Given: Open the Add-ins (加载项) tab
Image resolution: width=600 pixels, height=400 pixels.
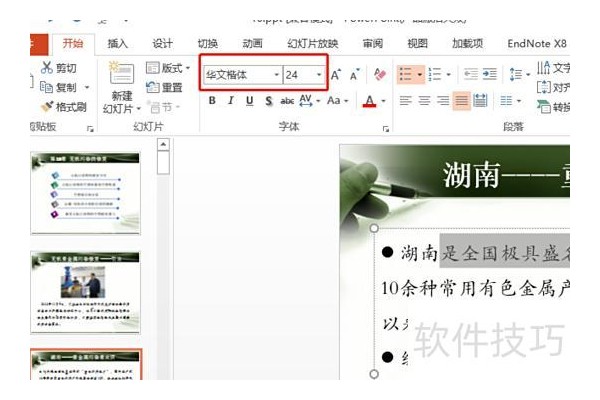Looking at the screenshot, I should click(468, 44).
